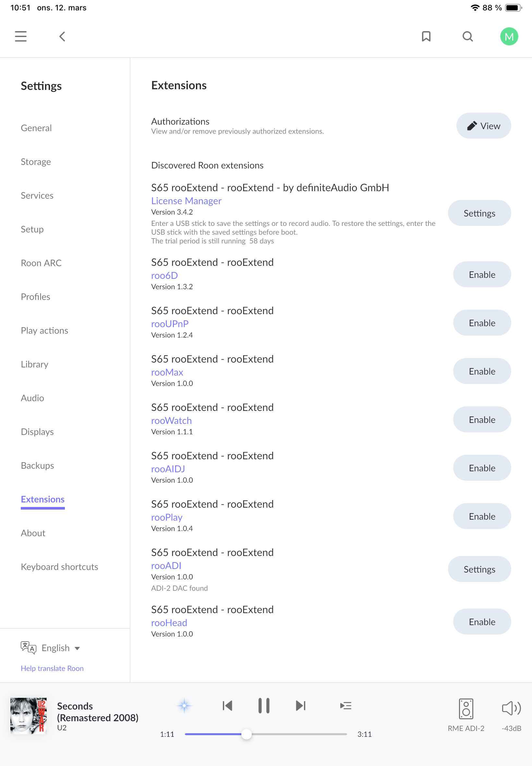Skip to the next track
The height and width of the screenshot is (766, 532).
pyautogui.click(x=300, y=706)
